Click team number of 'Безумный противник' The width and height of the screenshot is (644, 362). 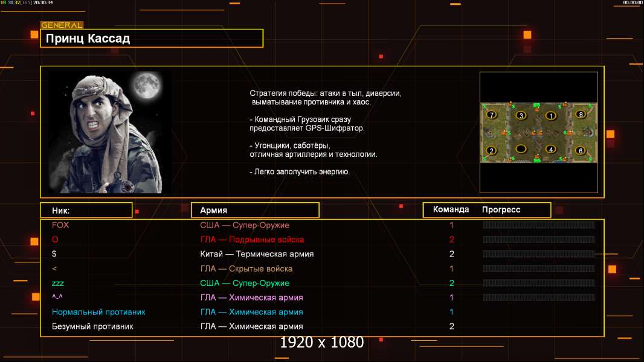point(451,326)
